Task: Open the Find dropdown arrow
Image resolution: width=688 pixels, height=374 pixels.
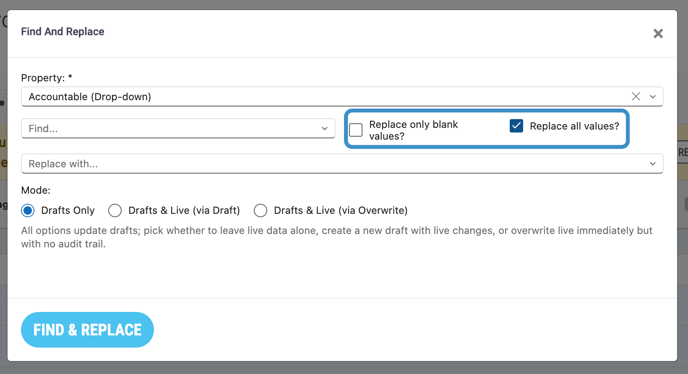Action: coord(324,129)
